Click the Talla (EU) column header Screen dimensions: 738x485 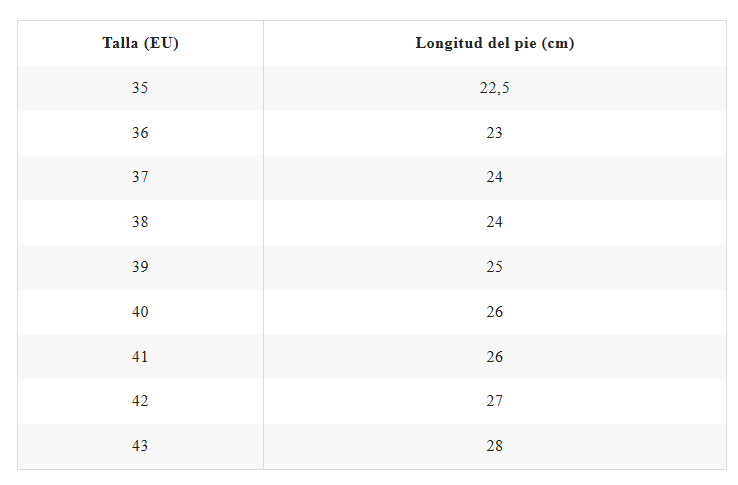(140, 43)
